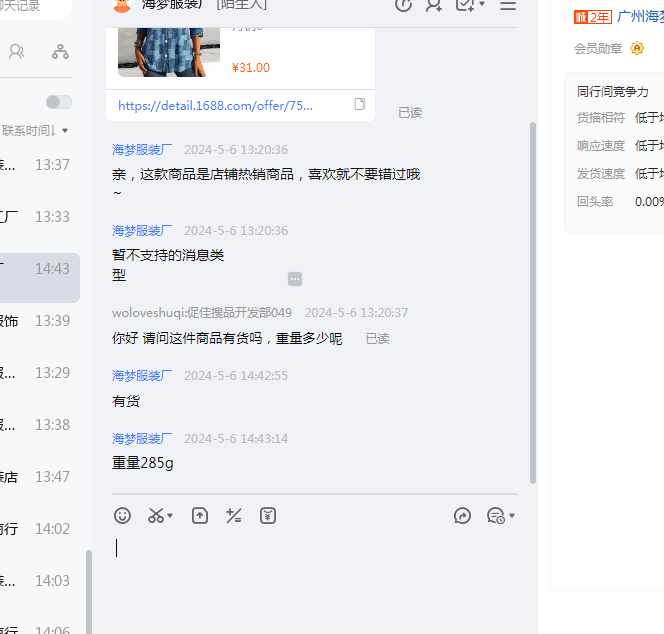Click the more options bubble under unsupported message
The width and height of the screenshot is (664, 634).
click(x=294, y=279)
